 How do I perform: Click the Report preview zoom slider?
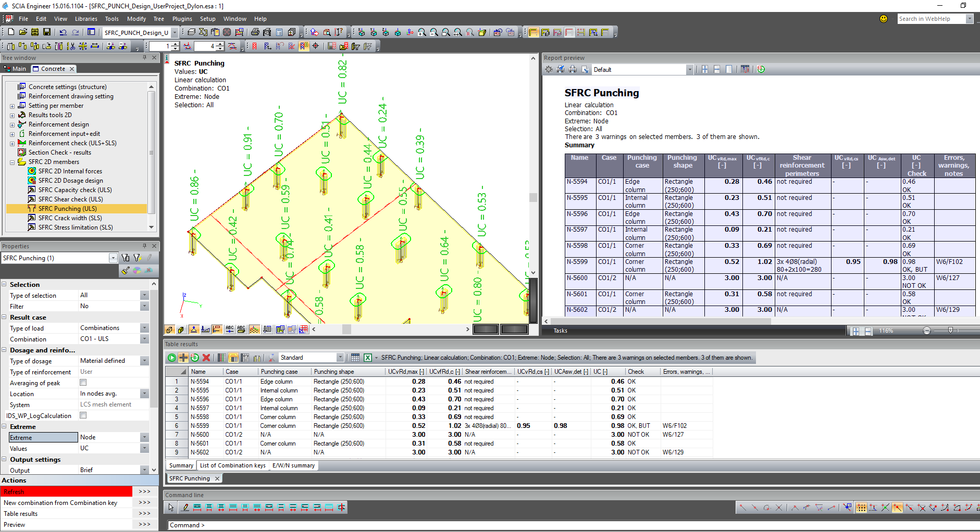click(x=950, y=331)
